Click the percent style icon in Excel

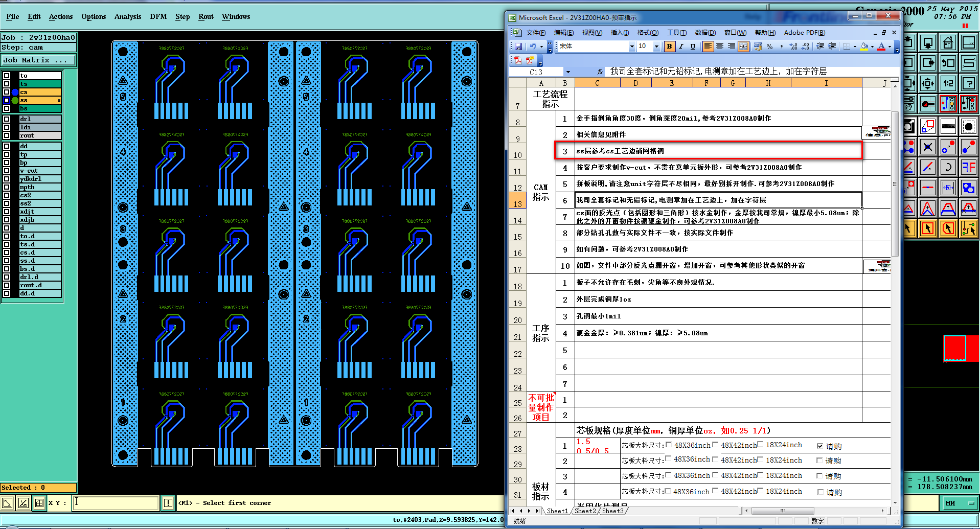[x=769, y=47]
